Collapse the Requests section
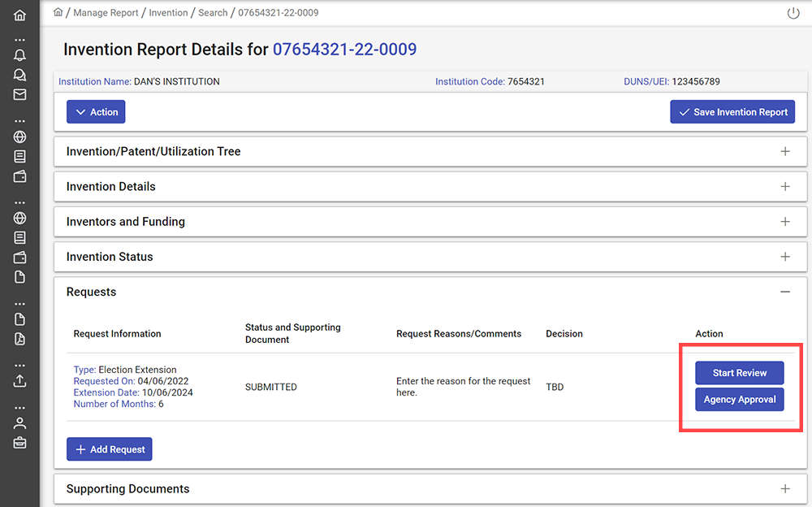 [785, 292]
